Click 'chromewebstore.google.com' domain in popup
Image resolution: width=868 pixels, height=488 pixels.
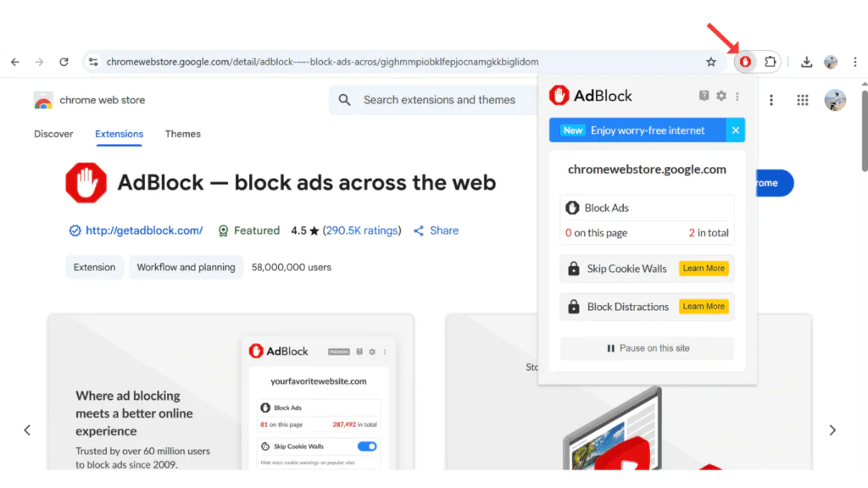647,169
